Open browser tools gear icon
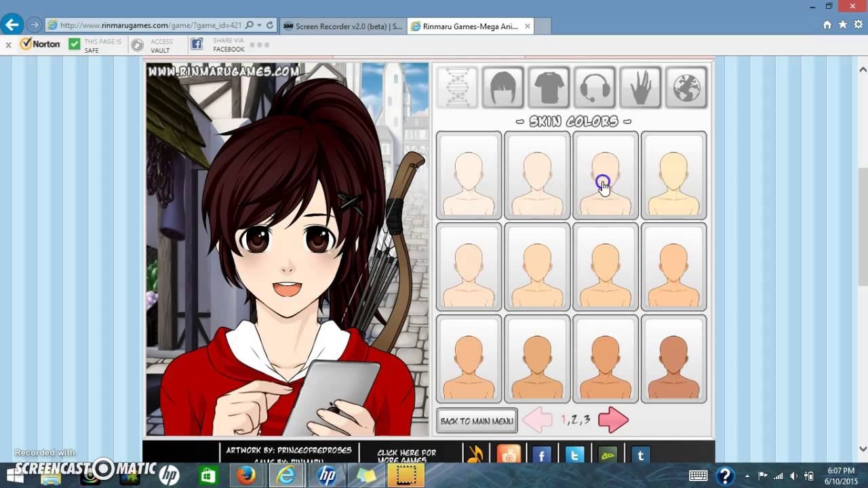The image size is (868, 488). click(x=858, y=25)
